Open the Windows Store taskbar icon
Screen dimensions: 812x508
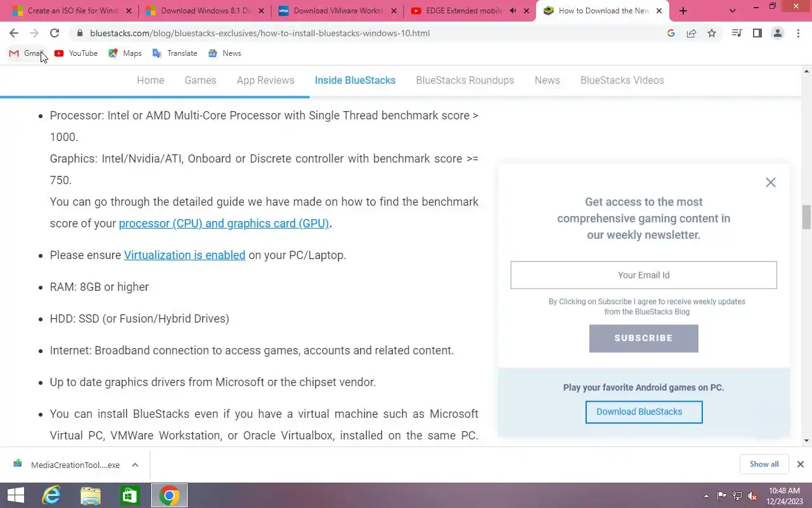point(129,495)
